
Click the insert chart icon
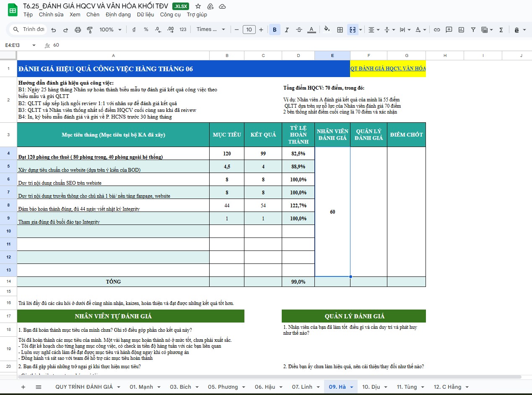tap(461, 30)
